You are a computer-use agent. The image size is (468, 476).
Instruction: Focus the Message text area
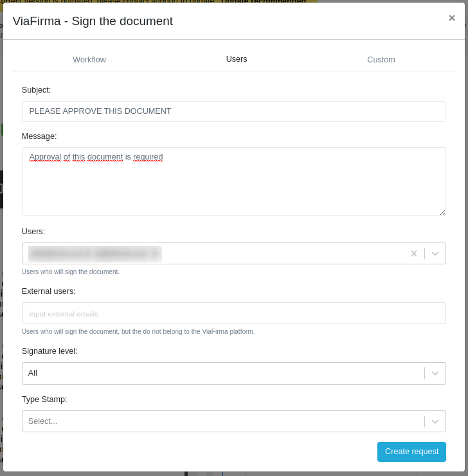(233, 187)
